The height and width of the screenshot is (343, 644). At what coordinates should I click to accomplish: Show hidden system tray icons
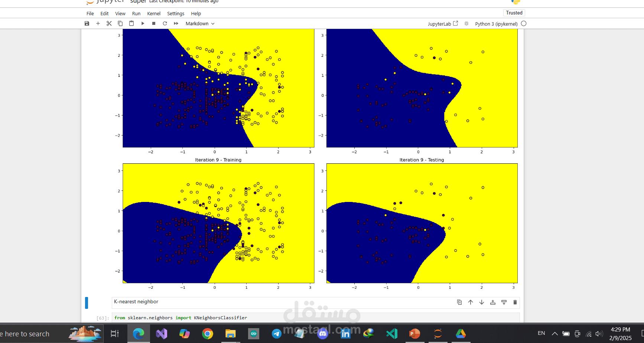click(x=554, y=334)
